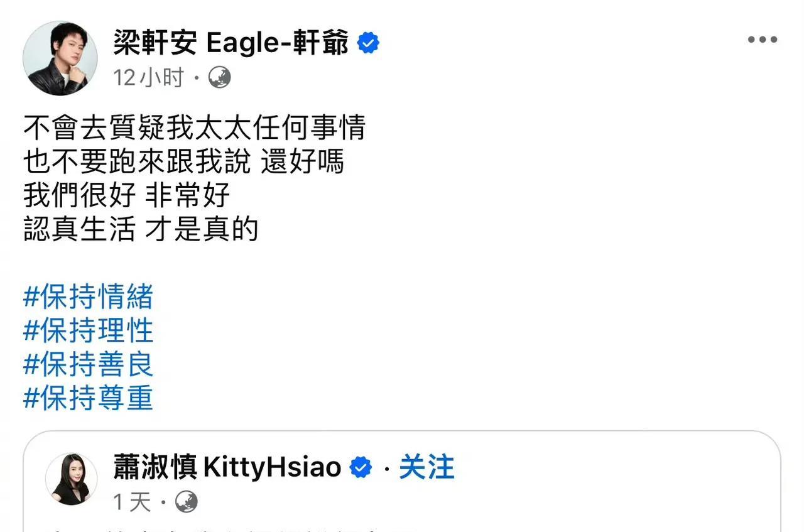Click the blue verified badge beside 梁軒安
This screenshot has height=532, width=804.
(368, 43)
